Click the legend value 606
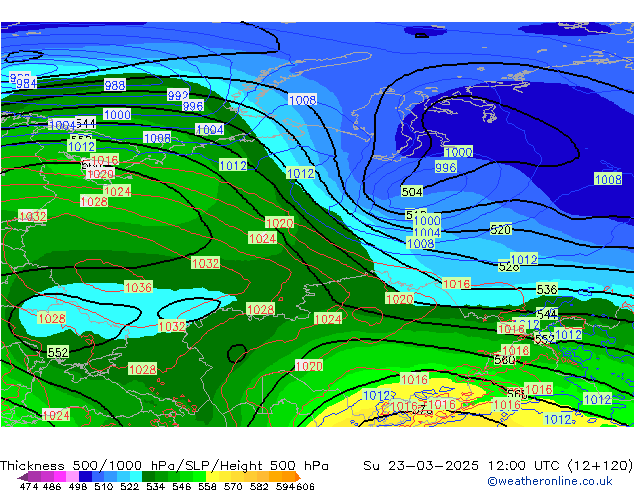634x490 pixels. click(x=305, y=486)
